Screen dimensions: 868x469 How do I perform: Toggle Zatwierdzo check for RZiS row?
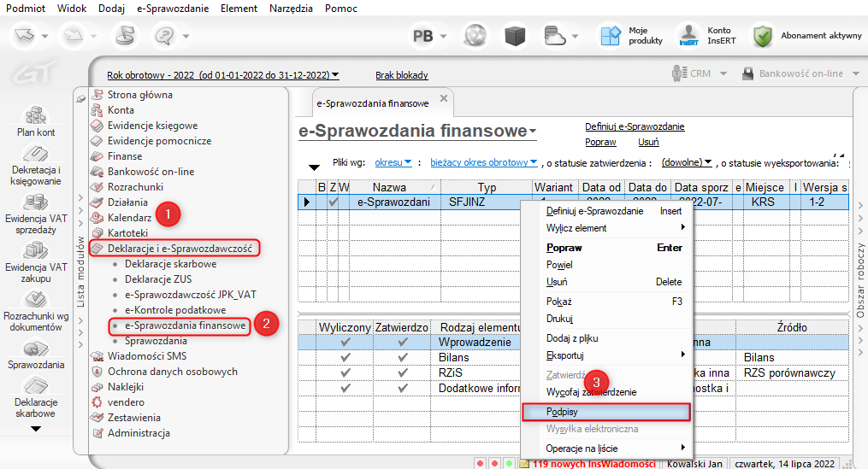(x=403, y=372)
